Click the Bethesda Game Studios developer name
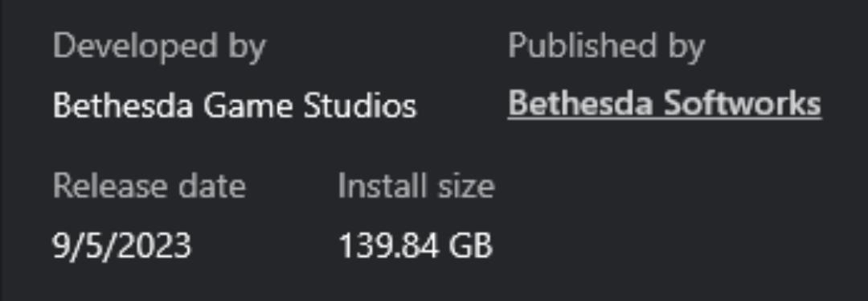The image size is (868, 301). (x=235, y=105)
